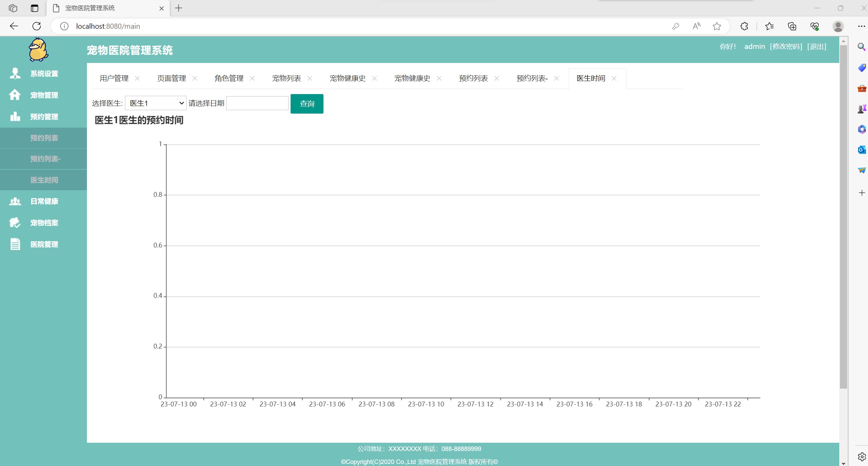Close the 预约列表- tab
868x466 pixels.
[557, 78]
